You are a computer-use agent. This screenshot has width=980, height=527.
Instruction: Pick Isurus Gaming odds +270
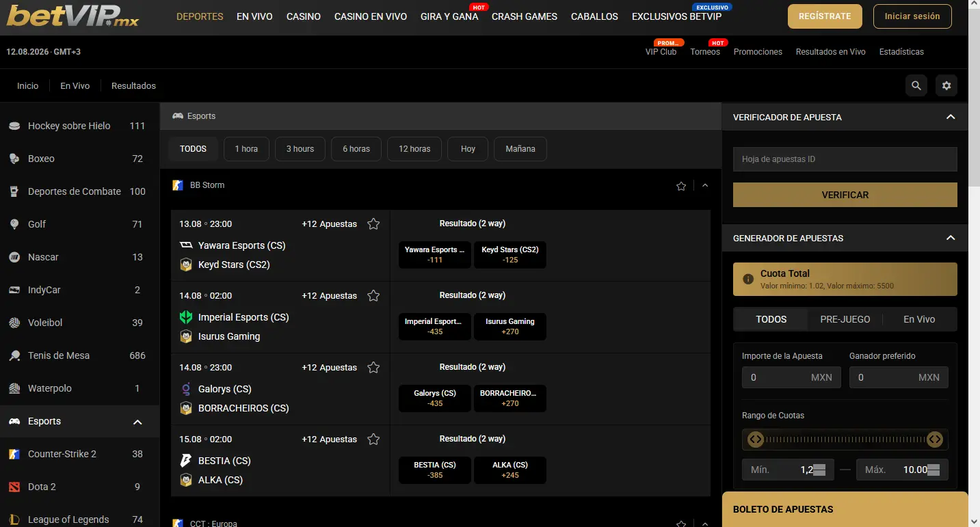tap(510, 327)
